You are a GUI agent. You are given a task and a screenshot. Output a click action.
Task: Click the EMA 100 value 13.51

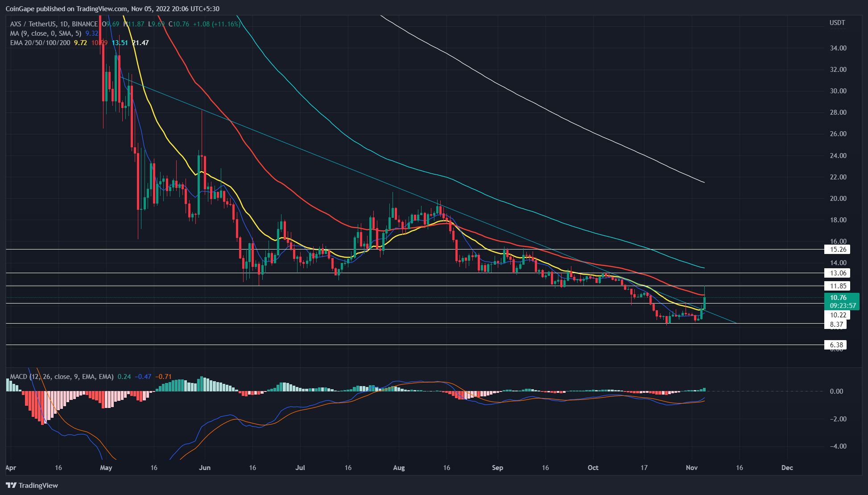(x=120, y=43)
